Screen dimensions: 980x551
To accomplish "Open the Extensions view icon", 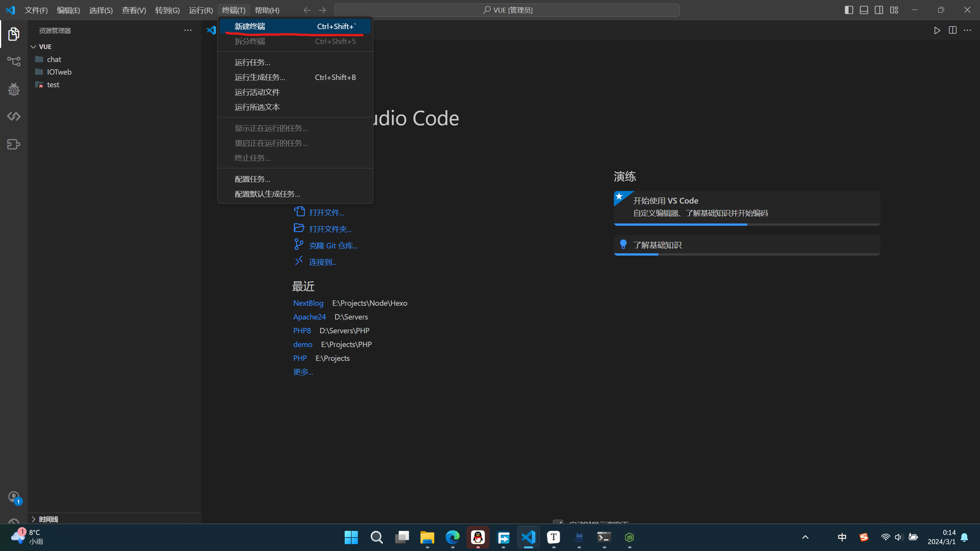I will point(14,144).
